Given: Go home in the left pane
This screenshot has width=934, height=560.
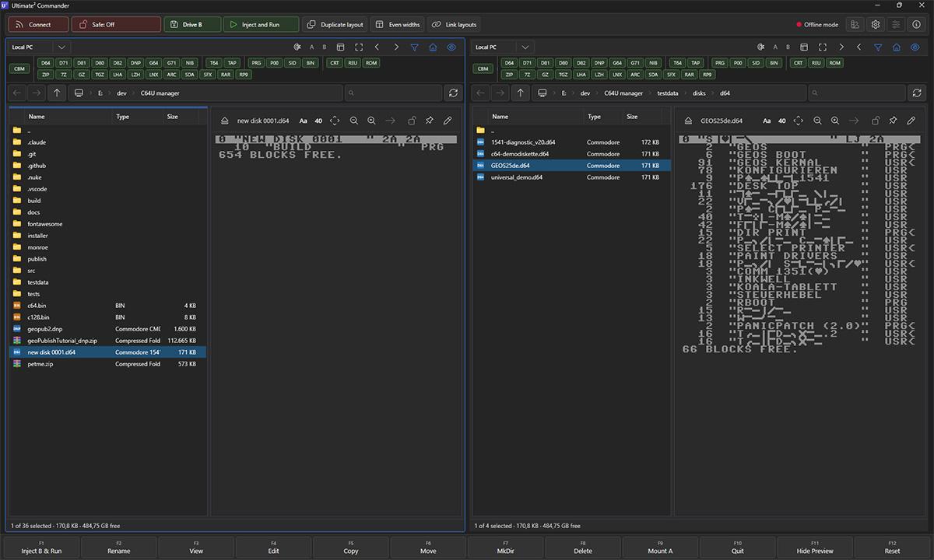Looking at the screenshot, I should (433, 47).
